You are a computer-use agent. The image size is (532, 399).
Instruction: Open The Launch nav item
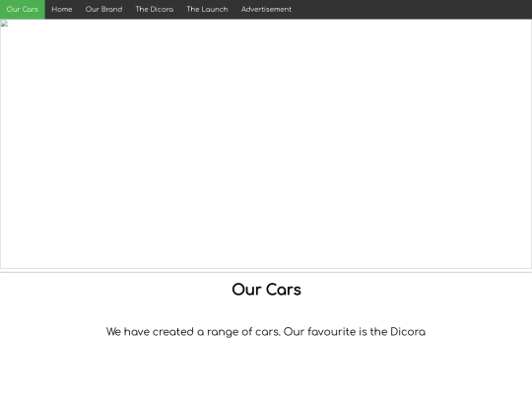pos(207,9)
